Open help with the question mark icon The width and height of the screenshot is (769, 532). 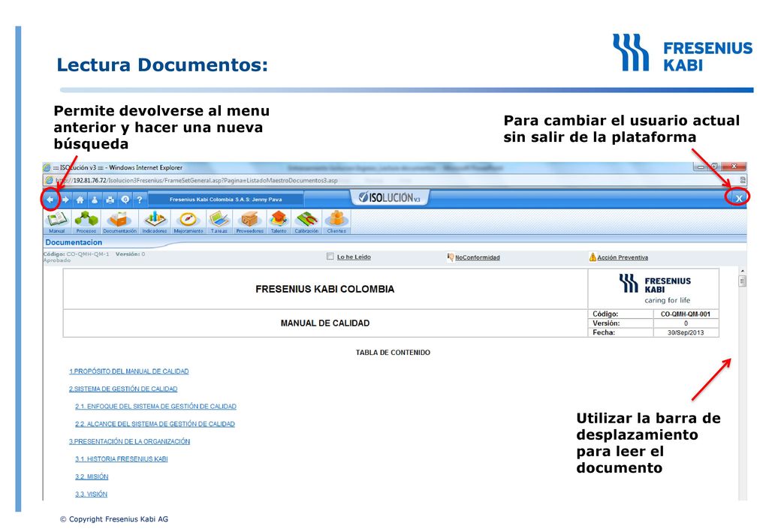140,200
